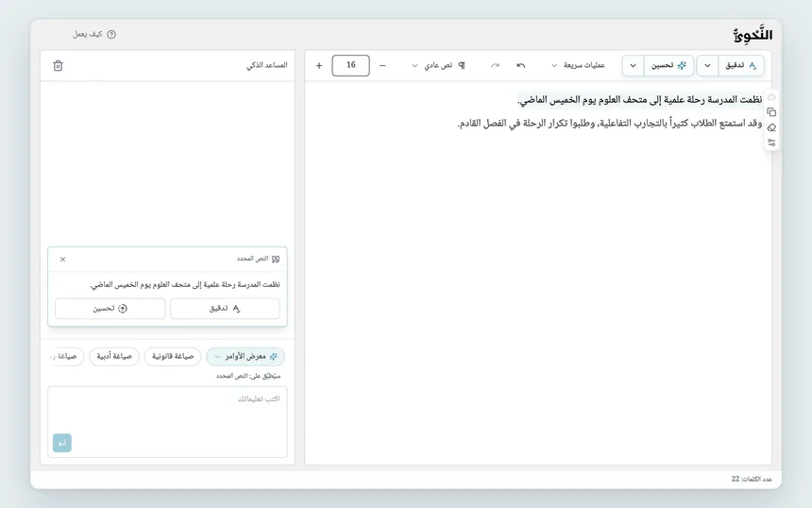Expand the dropdown arrow beside toolbar تدقيق
Screen dimensions: 812x508
[x=707, y=66]
